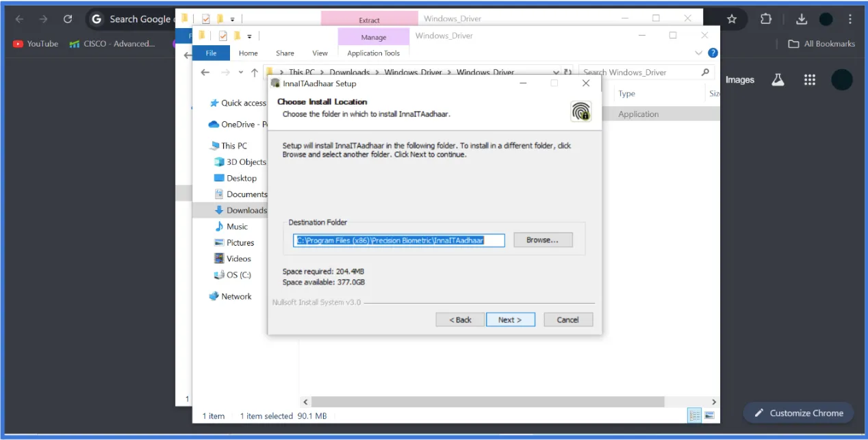Select OneDrive in the navigation pane
The image size is (868, 440).
(x=238, y=125)
